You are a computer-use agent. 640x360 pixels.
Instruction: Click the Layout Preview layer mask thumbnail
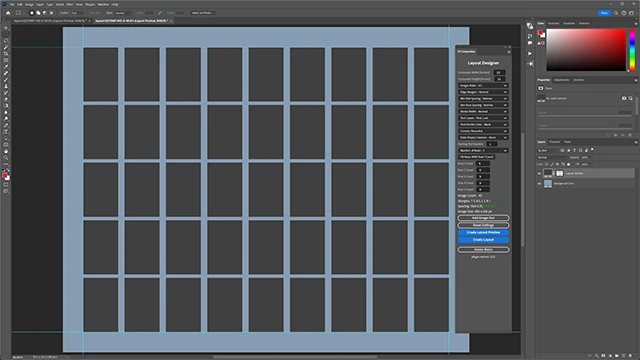(559, 173)
